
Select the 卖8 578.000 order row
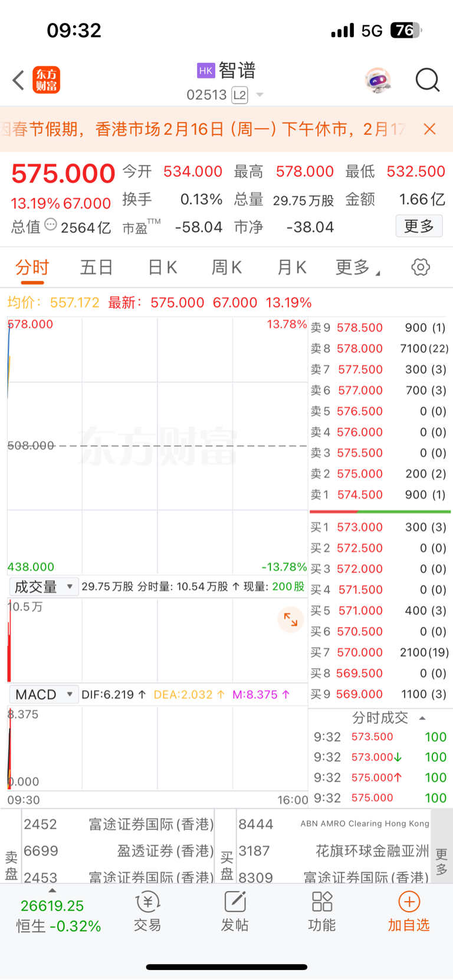pyautogui.click(x=379, y=348)
